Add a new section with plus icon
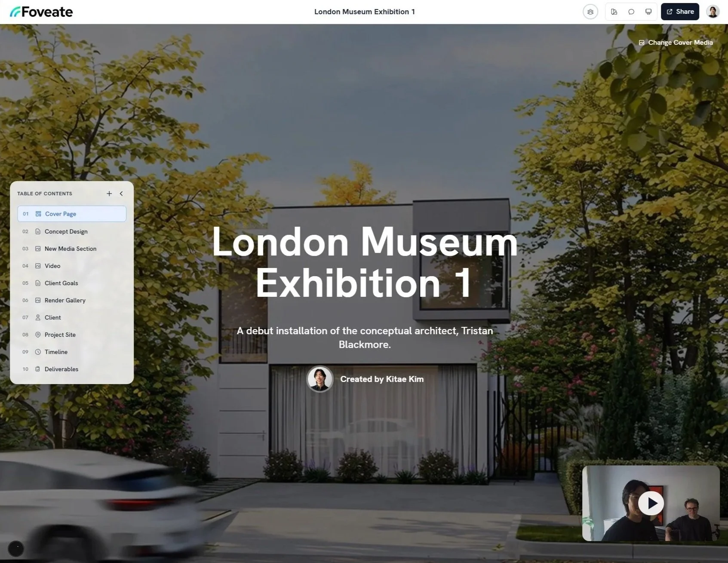This screenshot has width=728, height=563. 109,194
